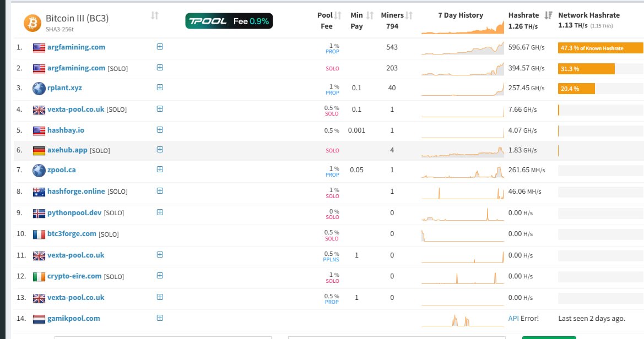The image size is (644, 339).
Task: Expand pythonpool.dev row plus icon
Action: [x=160, y=212]
